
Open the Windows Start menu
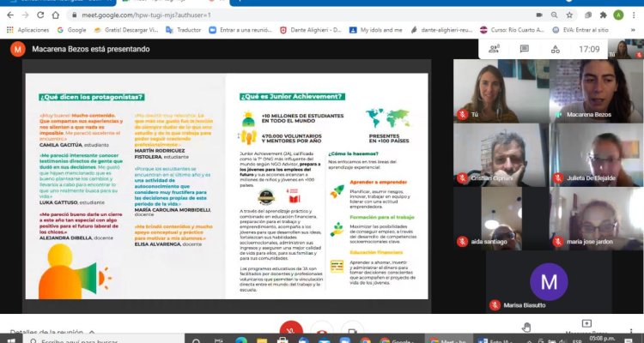11,340
